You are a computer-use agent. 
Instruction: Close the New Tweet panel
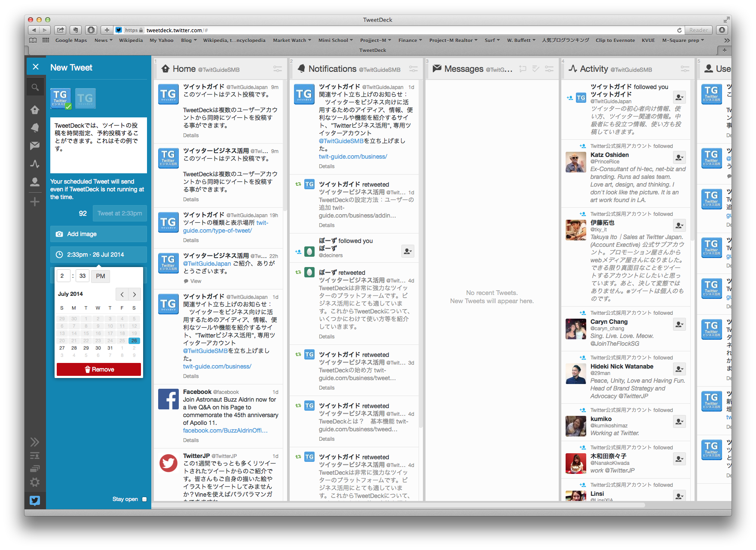click(x=36, y=67)
